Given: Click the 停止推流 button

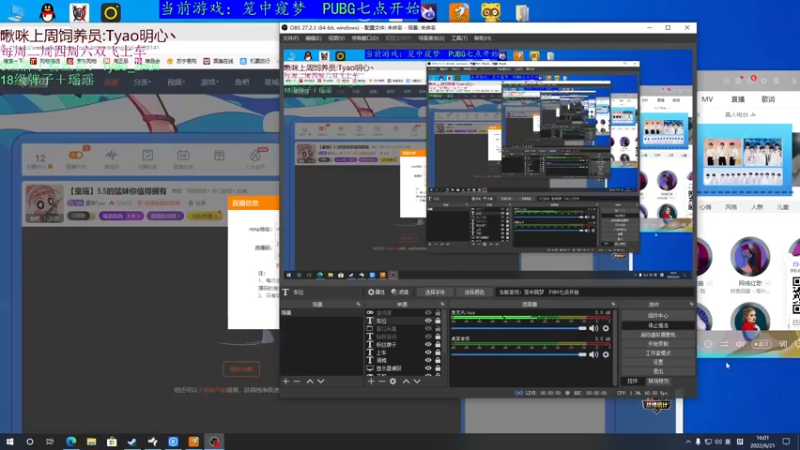Looking at the screenshot, I should coord(658,325).
